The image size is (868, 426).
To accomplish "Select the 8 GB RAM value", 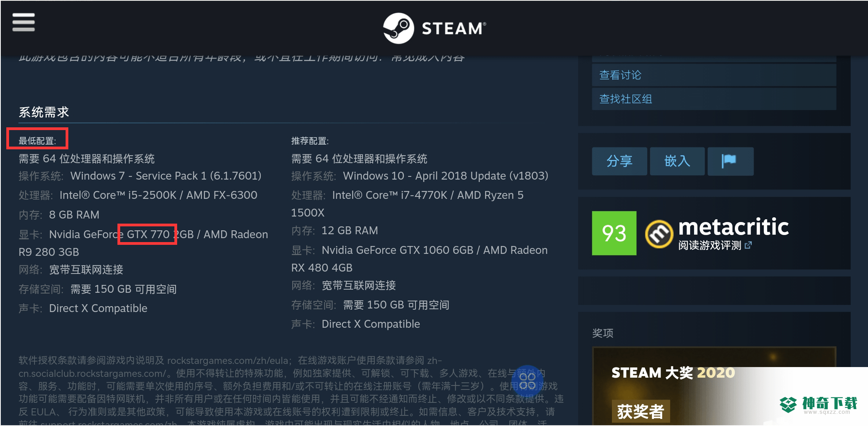I will (x=74, y=215).
